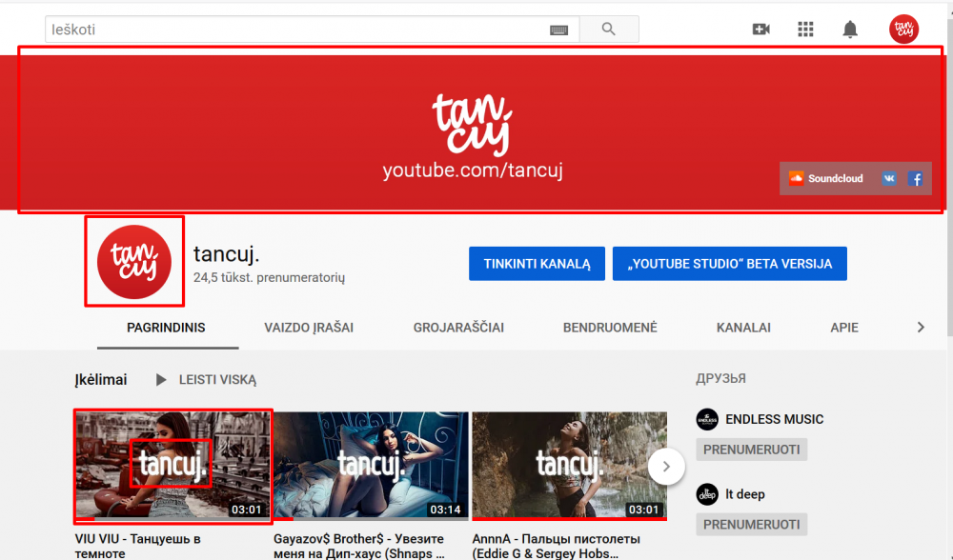This screenshot has height=560, width=953.
Task: Click the create video camera icon
Action: [760, 30]
